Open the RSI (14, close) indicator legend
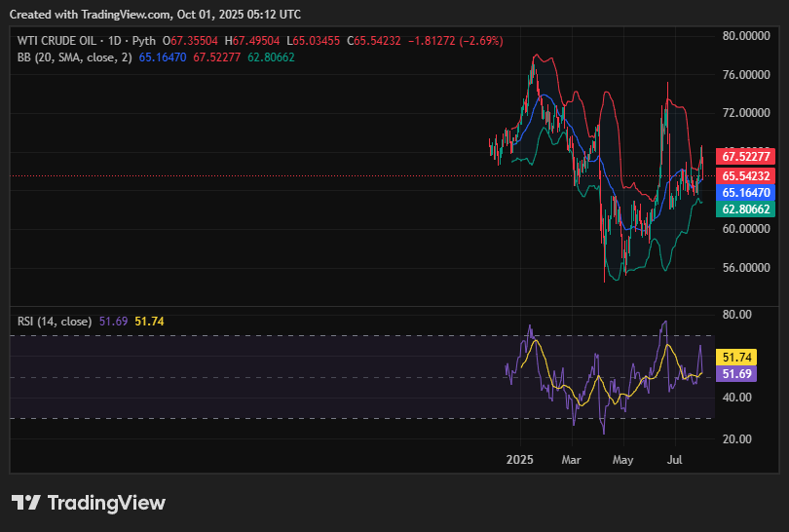The height and width of the screenshot is (532, 789). click(55, 321)
